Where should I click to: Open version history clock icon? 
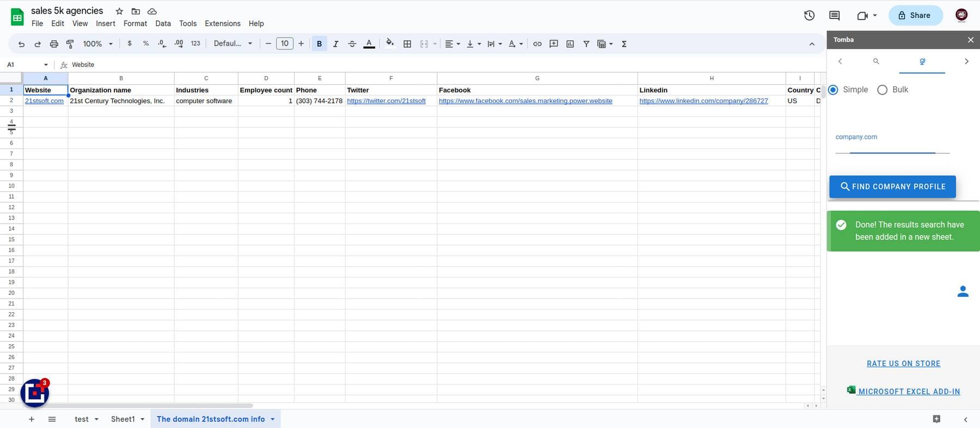click(810, 15)
